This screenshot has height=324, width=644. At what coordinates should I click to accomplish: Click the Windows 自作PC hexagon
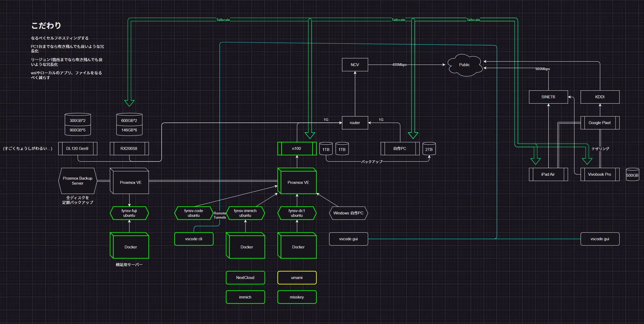point(348,213)
